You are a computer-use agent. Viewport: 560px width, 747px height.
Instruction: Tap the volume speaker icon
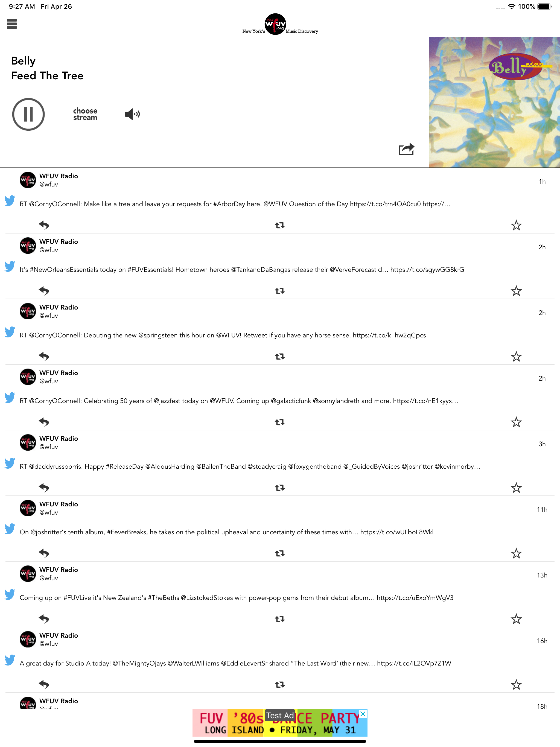(x=132, y=114)
